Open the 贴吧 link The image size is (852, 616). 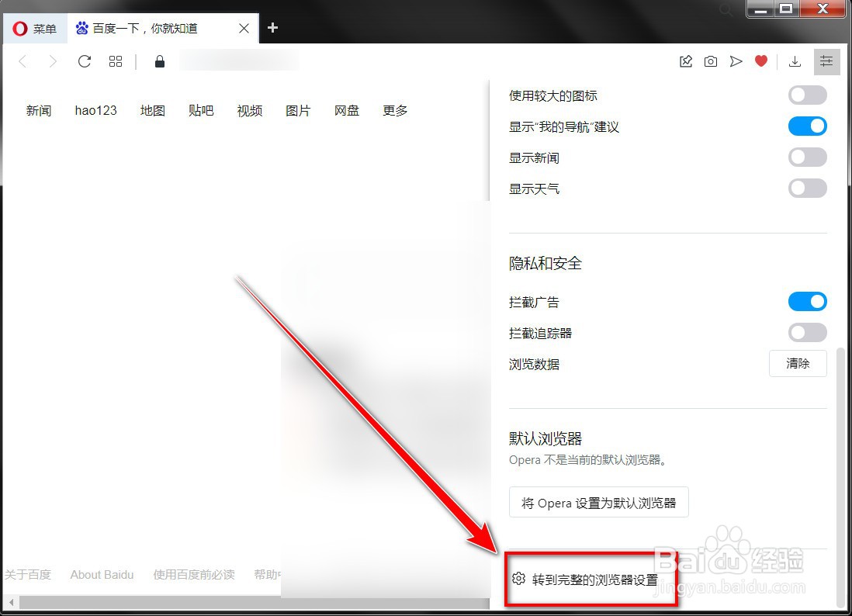(201, 111)
